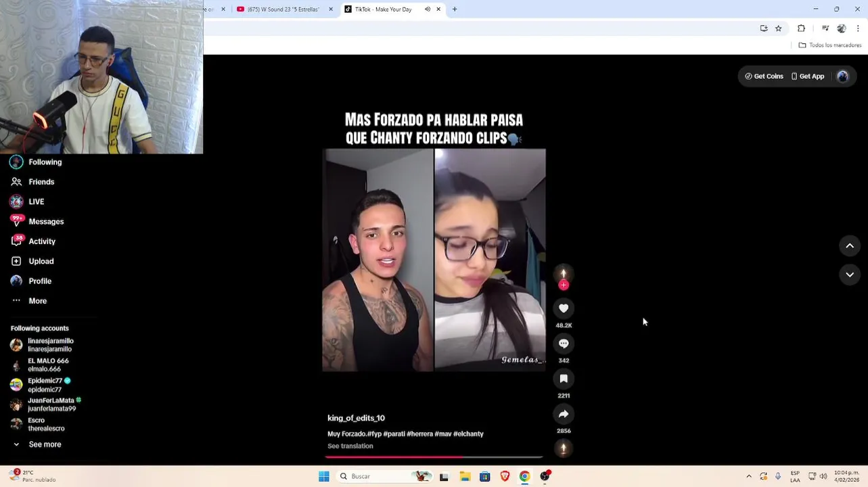
Task: Open Todos los marcadores folder
Action: (x=830, y=45)
